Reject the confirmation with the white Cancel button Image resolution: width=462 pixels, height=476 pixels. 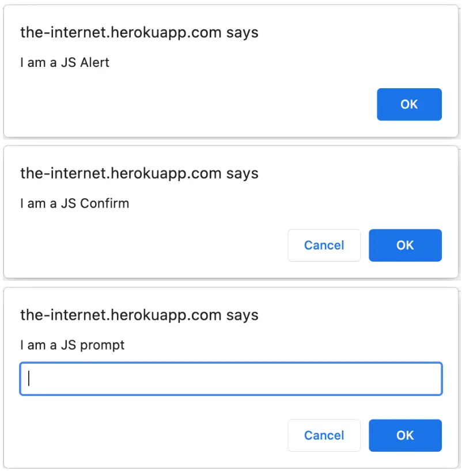(324, 245)
